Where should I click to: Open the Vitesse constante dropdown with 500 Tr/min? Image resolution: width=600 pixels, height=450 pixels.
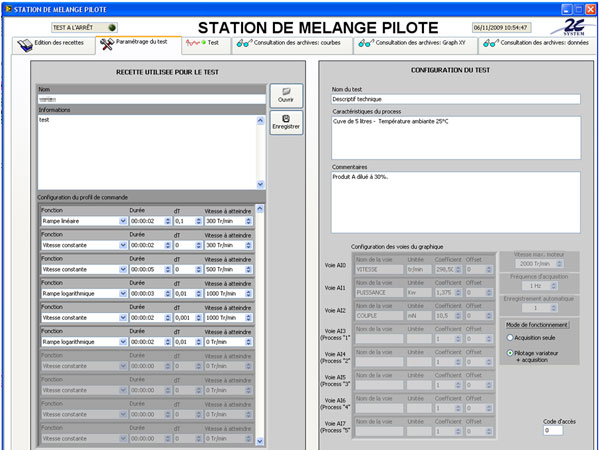(x=122, y=269)
